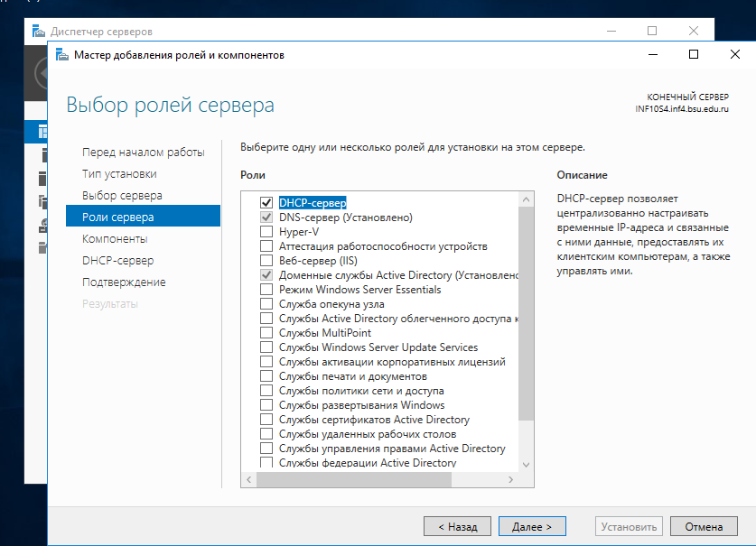Maximize the Диспетчер серверов window
Viewport: 756px width, 546px height.
click(652, 31)
